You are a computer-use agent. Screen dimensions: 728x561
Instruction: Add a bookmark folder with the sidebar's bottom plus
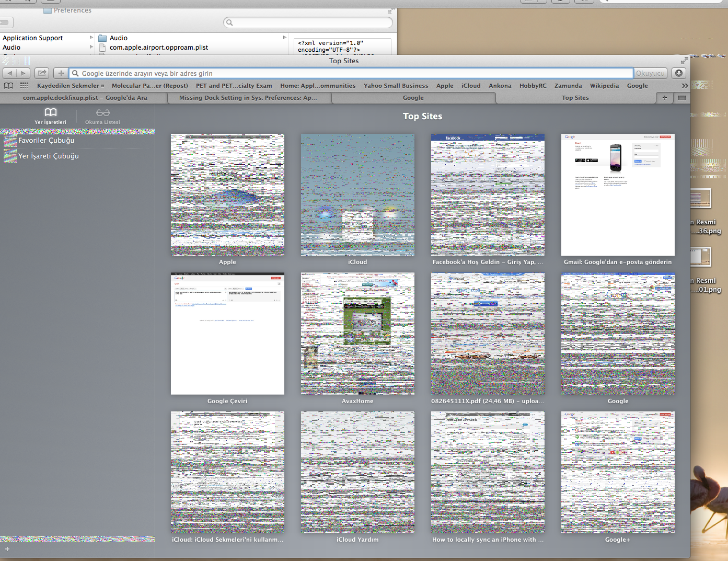pyautogui.click(x=7, y=549)
